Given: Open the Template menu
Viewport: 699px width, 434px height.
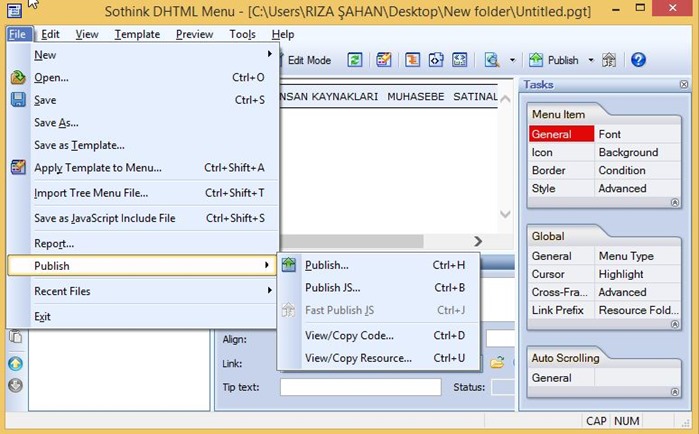Looking at the screenshot, I should click(x=137, y=34).
